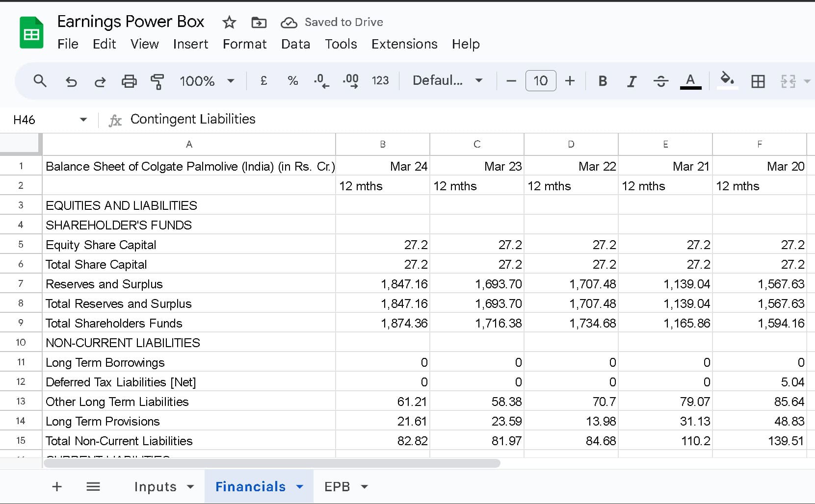Image resolution: width=815 pixels, height=504 pixels.
Task: Open the all sheets list
Action: pos(93,486)
